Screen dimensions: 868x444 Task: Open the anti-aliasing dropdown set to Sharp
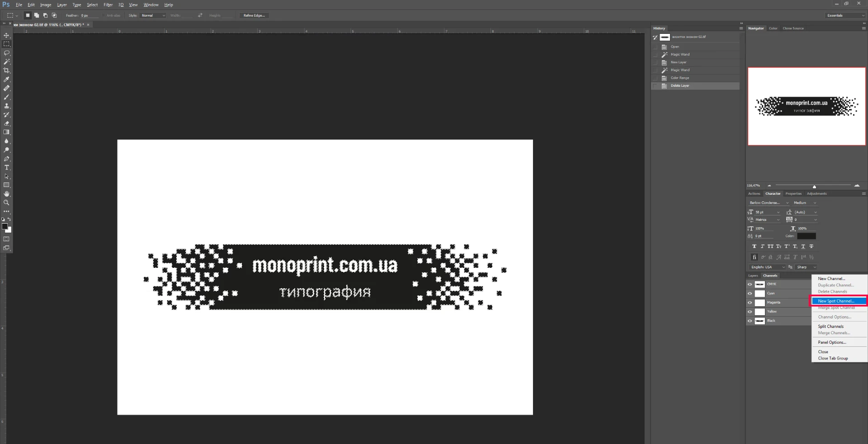coord(806,267)
